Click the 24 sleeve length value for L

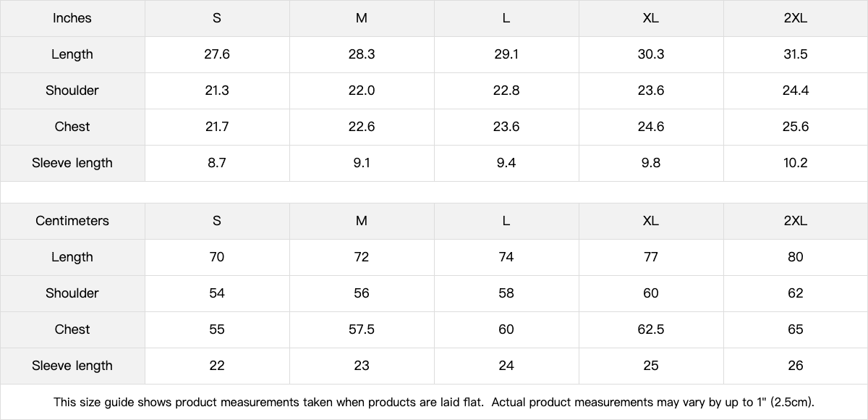point(506,366)
